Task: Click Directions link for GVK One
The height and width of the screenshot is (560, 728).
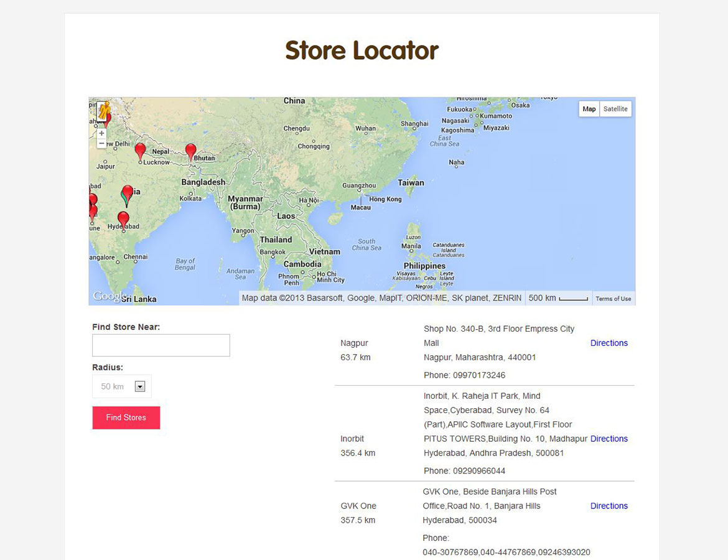Action: pyautogui.click(x=609, y=506)
